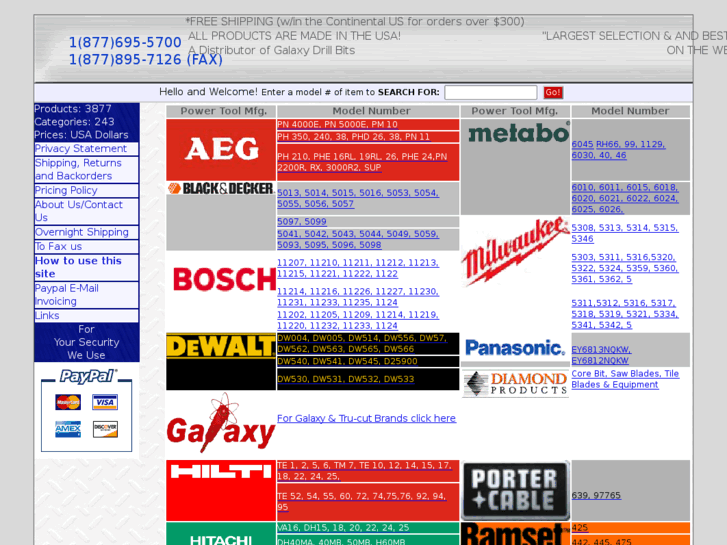
Task: Open Core Bit, Saw Blades link
Action: [625, 379]
